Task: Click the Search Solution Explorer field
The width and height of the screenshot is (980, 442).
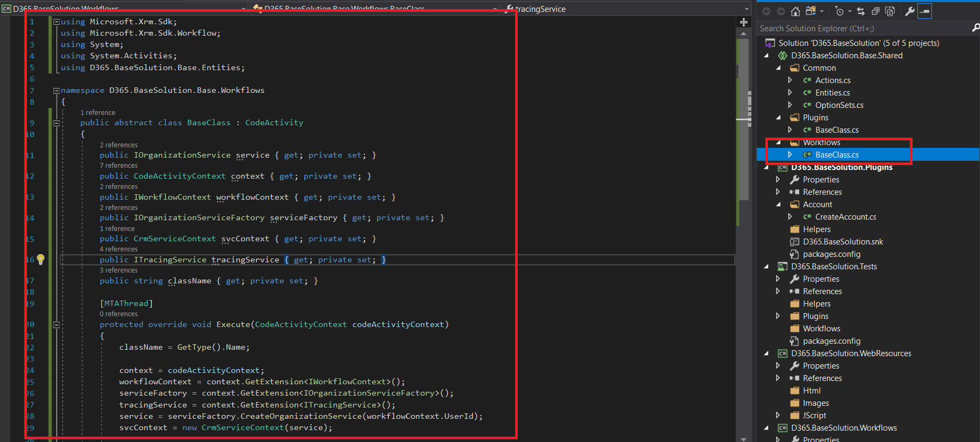Action: (x=863, y=29)
